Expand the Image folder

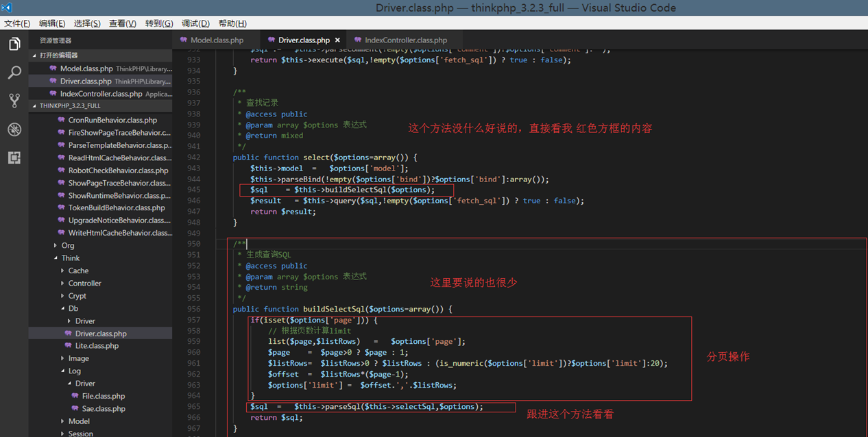78,358
